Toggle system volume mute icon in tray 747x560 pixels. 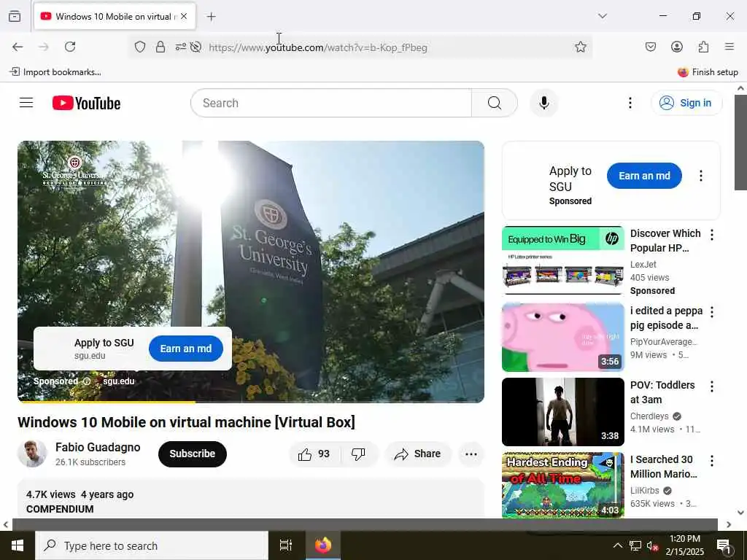[652, 545]
